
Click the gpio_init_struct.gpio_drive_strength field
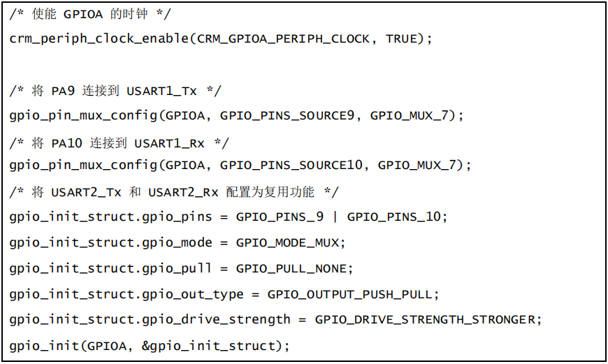(150, 319)
